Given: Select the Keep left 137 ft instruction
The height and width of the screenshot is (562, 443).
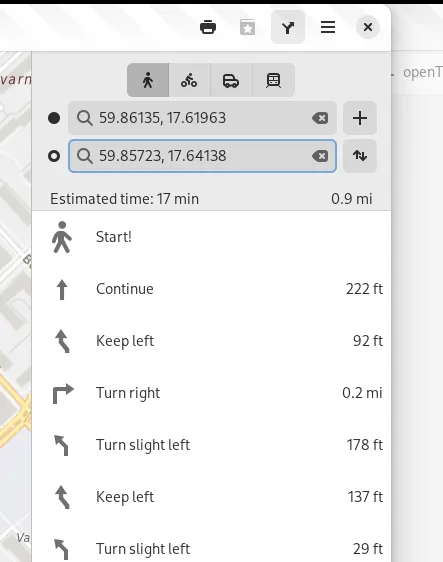Looking at the screenshot, I should (211, 497).
